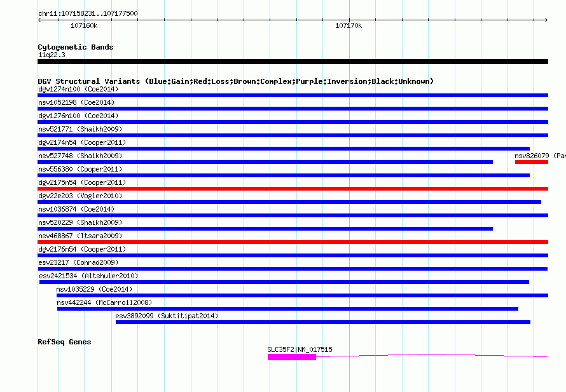Screen dimensions: 566x392
Task: Open the nsv521771 (Shaikh2009) variant entry
Action: pyautogui.click(x=79, y=129)
